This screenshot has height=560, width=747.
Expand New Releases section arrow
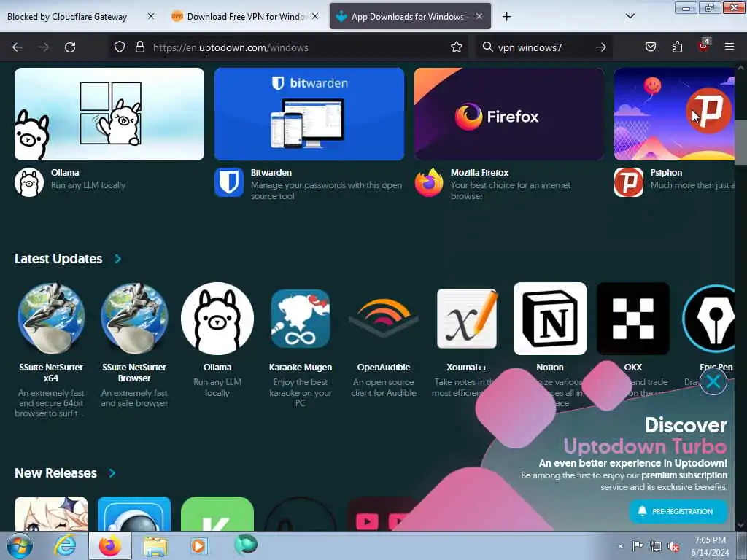[112, 472]
